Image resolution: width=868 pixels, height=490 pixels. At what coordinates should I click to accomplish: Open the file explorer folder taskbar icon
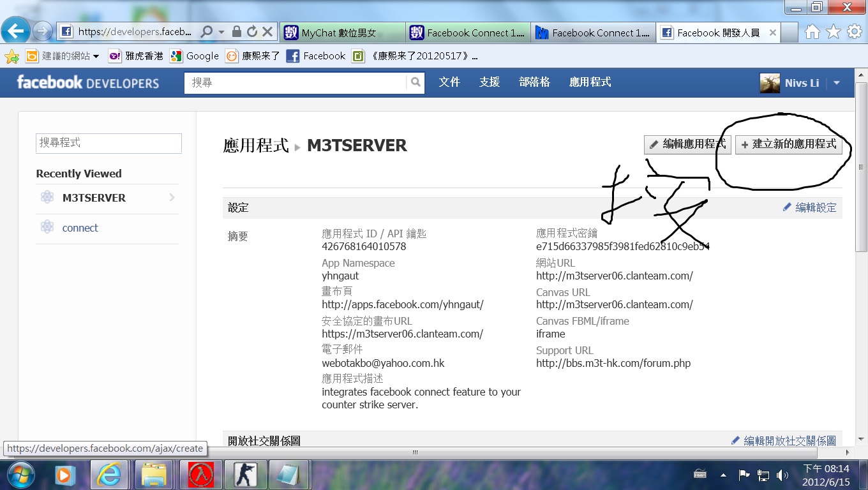(x=154, y=475)
